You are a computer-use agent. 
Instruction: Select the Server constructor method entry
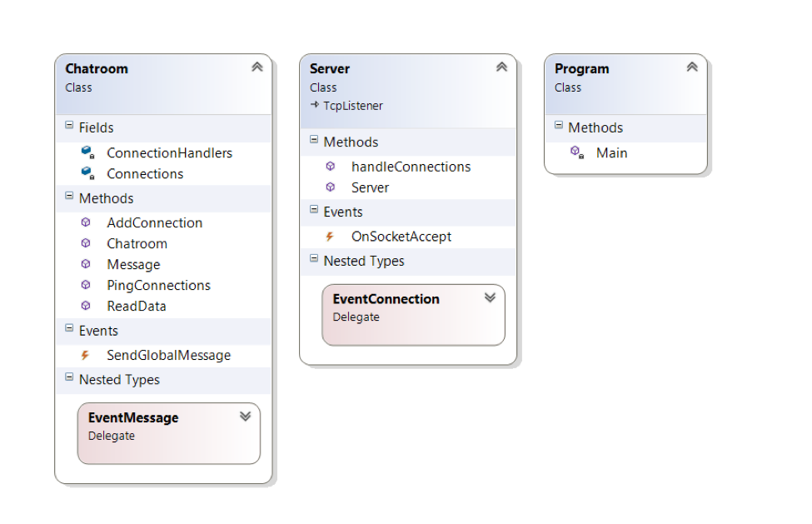(370, 187)
